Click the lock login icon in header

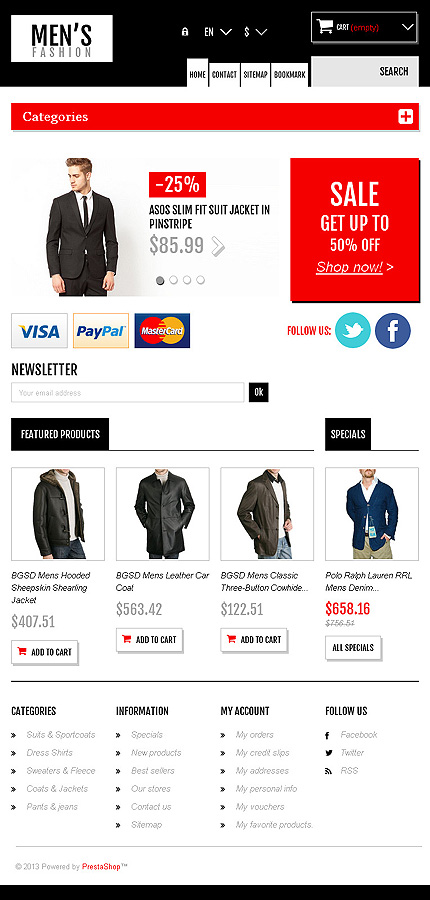click(x=185, y=32)
